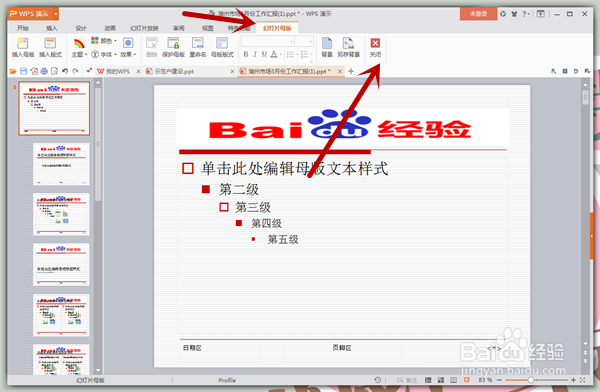The width and height of the screenshot is (600, 392).
Task: Click the fit-to-window icon in status bar
Action: pyautogui.click(x=582, y=380)
